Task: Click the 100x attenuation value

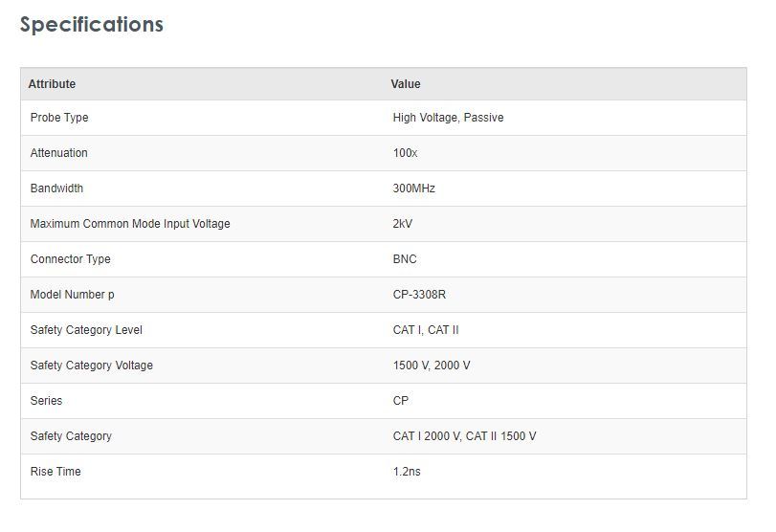Action: pos(405,153)
